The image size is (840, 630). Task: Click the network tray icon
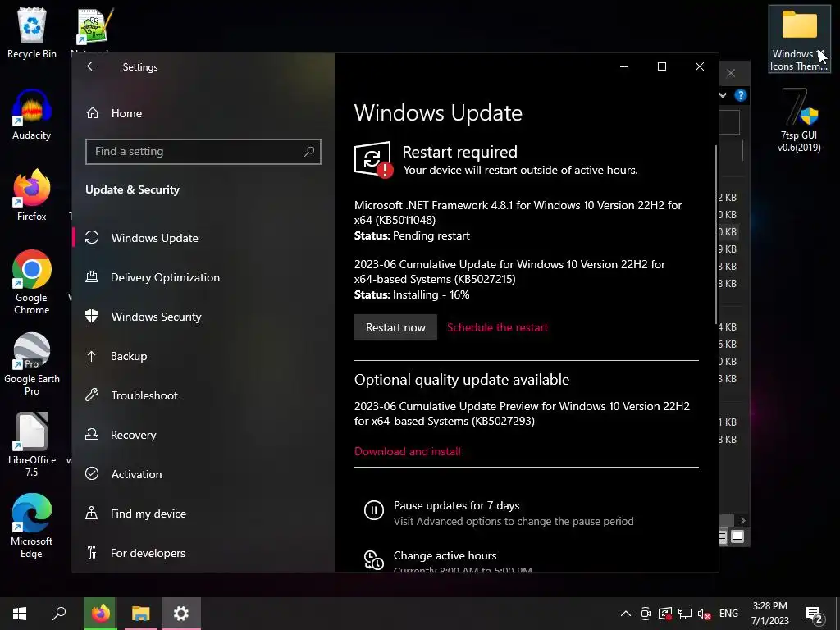pyautogui.click(x=685, y=614)
